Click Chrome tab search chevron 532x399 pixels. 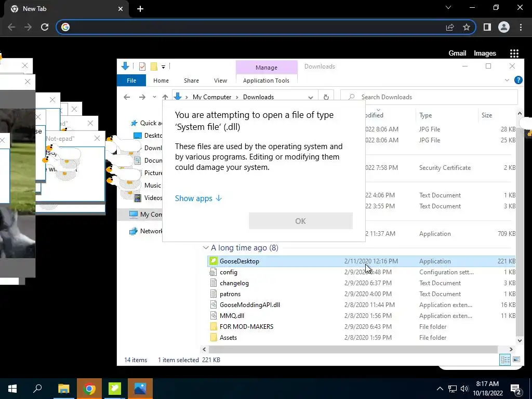448,7
